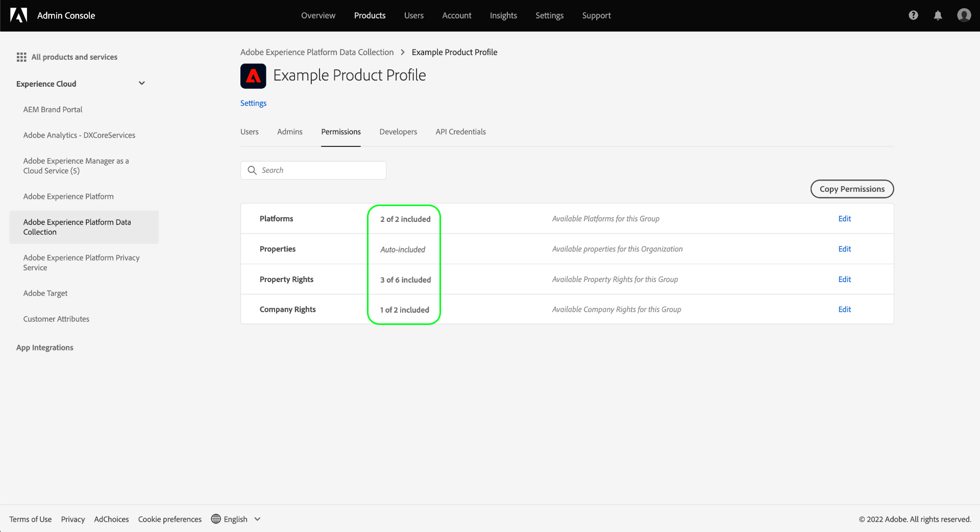The width and height of the screenshot is (980, 532).
Task: Click the '3 of 6 included' value
Action: point(405,280)
